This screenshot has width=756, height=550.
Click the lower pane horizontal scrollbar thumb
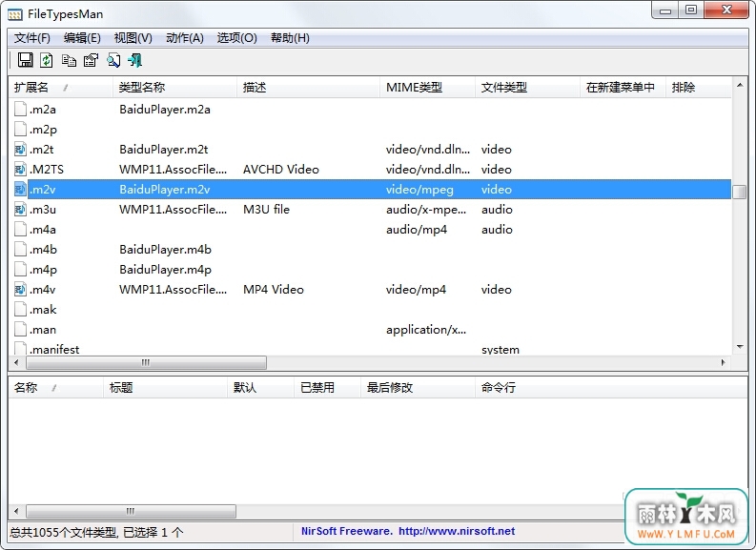point(131,511)
